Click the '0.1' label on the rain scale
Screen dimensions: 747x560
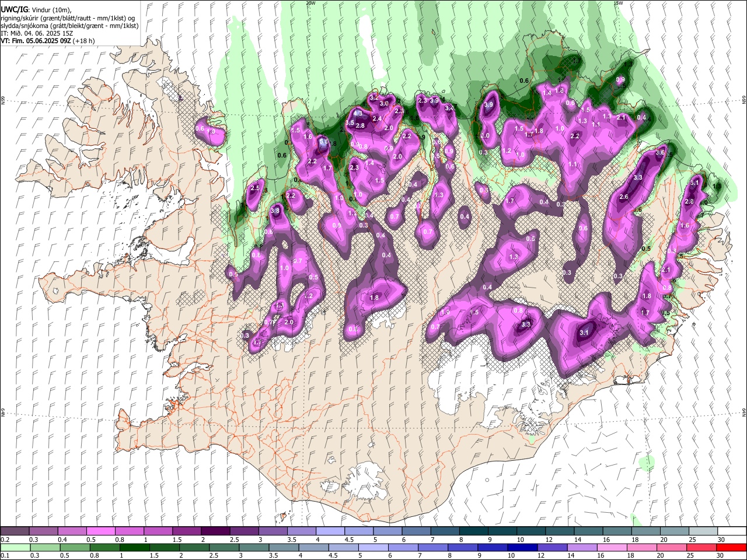tap(5, 555)
